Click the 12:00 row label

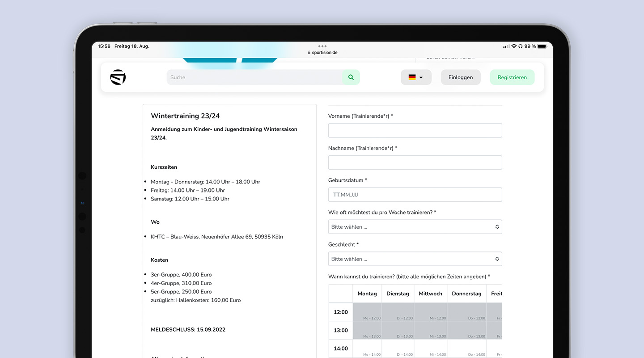pyautogui.click(x=341, y=312)
